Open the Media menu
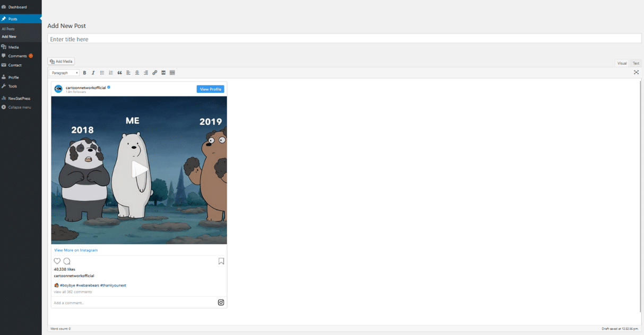Viewport: 644px width, 335px height. 21,47
